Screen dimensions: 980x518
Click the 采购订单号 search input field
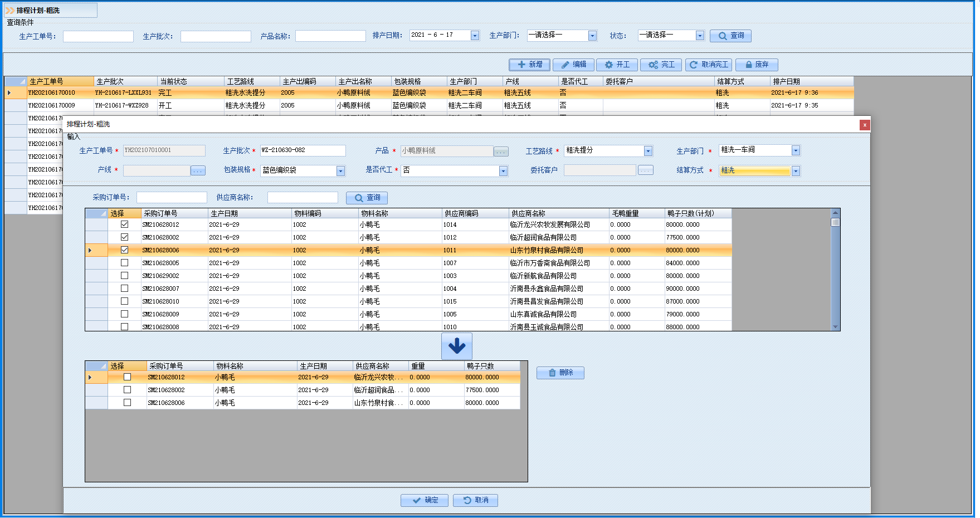(x=172, y=198)
